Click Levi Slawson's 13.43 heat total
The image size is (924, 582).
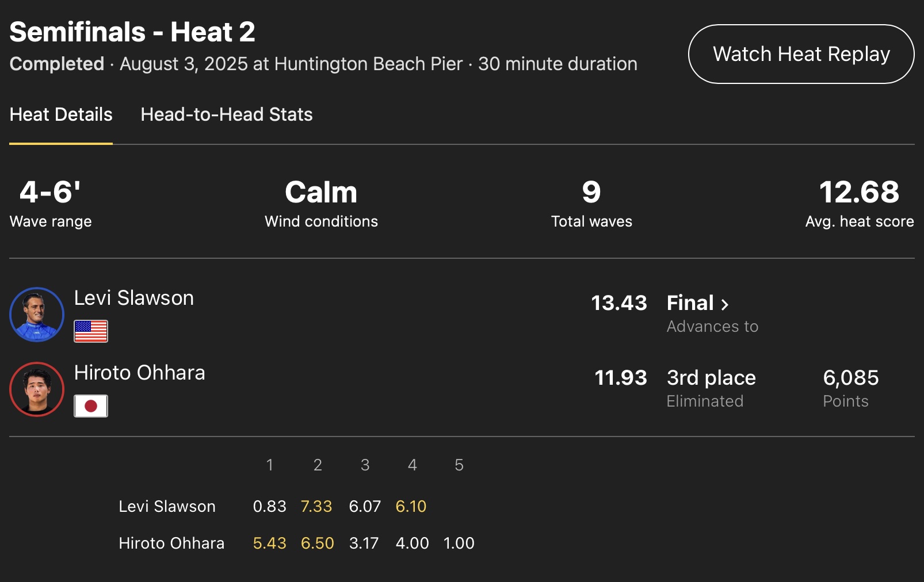click(x=619, y=303)
